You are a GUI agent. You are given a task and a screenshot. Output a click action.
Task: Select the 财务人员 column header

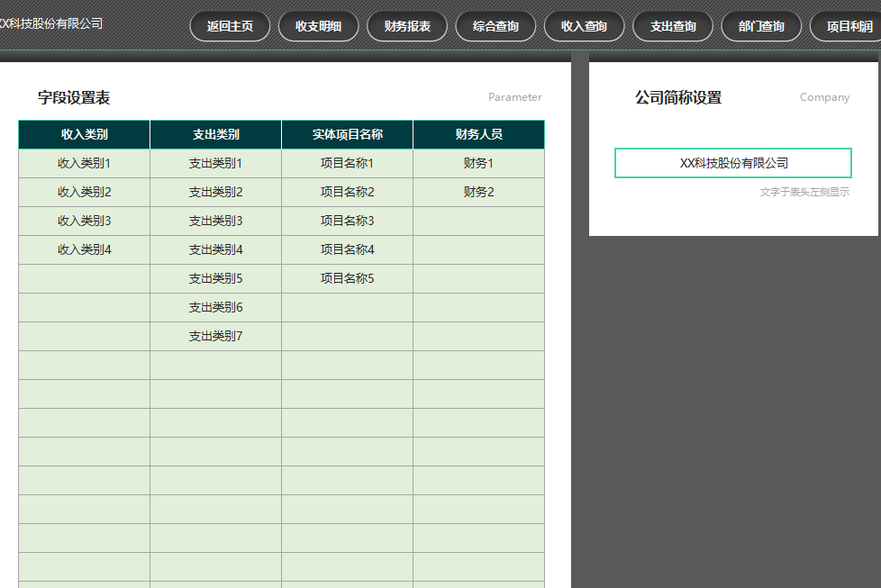pos(478,134)
